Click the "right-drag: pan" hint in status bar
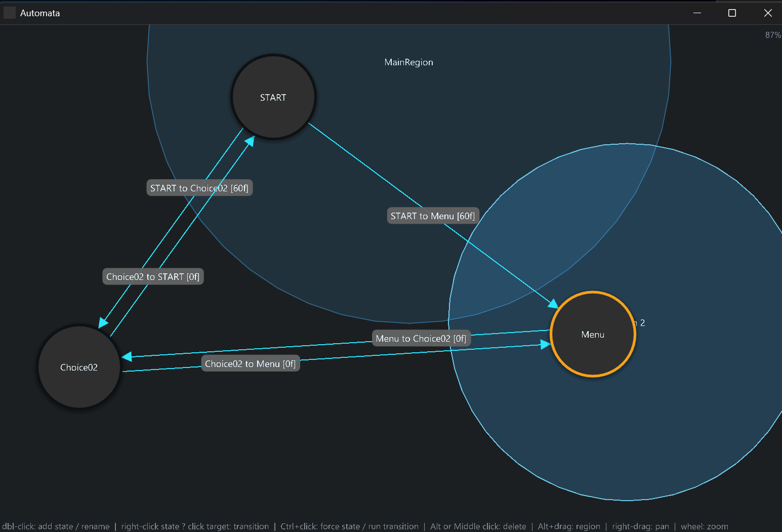The image size is (782, 532). [x=640, y=526]
